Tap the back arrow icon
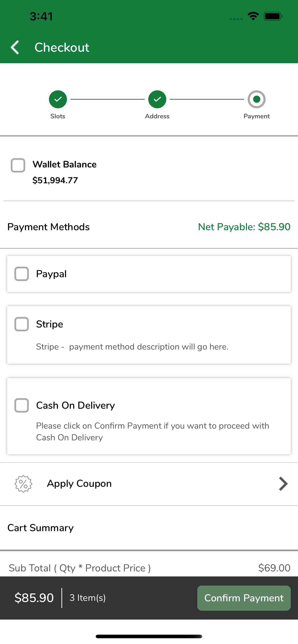298x644 pixels. click(15, 47)
